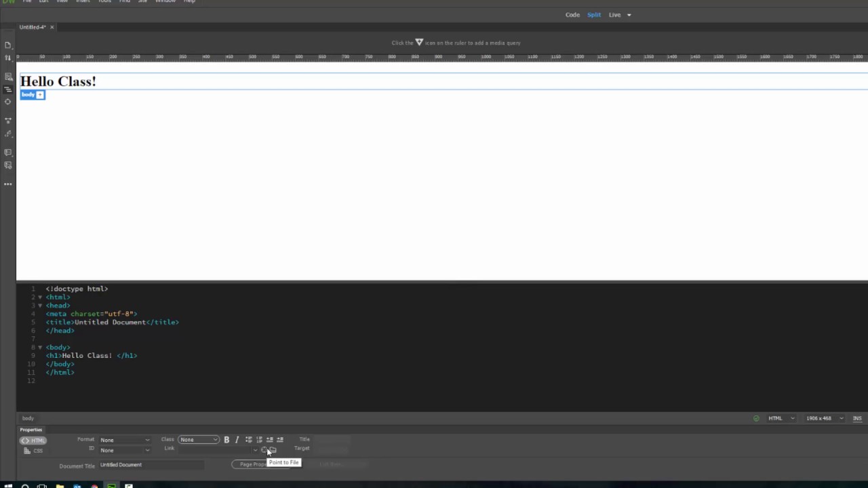868x488 pixels.
Task: Open the Class dropdown
Action: coord(199,440)
